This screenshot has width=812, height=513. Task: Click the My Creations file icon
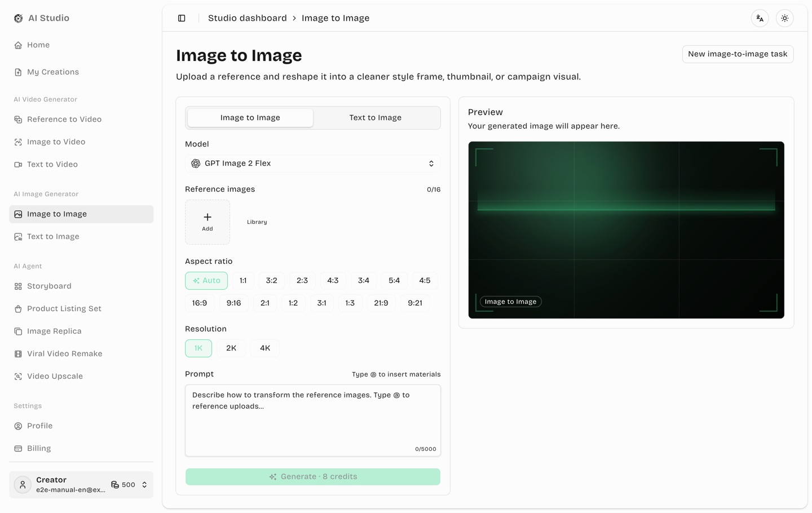pyautogui.click(x=18, y=72)
